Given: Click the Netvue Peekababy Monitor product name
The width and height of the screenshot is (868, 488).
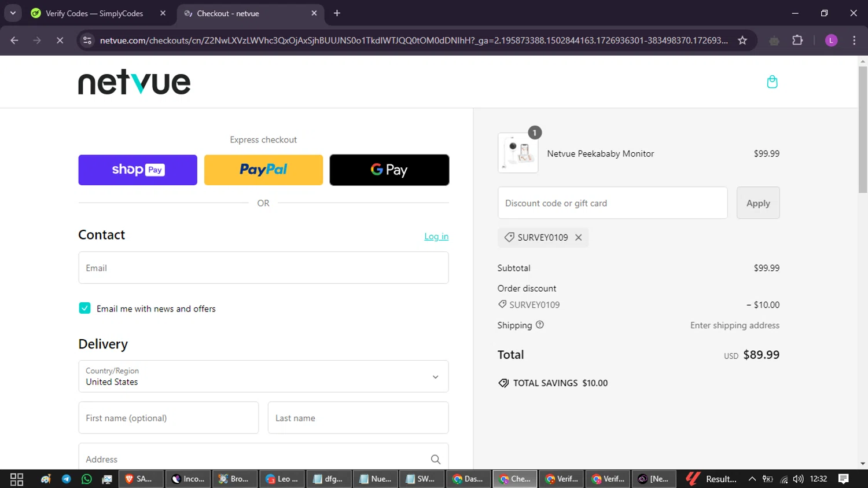Looking at the screenshot, I should tap(601, 153).
